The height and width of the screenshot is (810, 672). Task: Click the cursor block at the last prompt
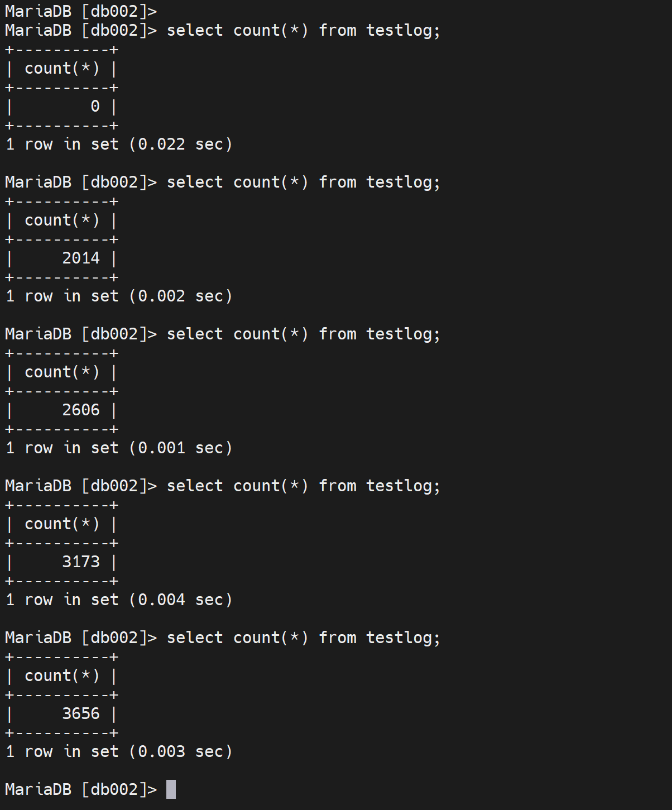171,789
